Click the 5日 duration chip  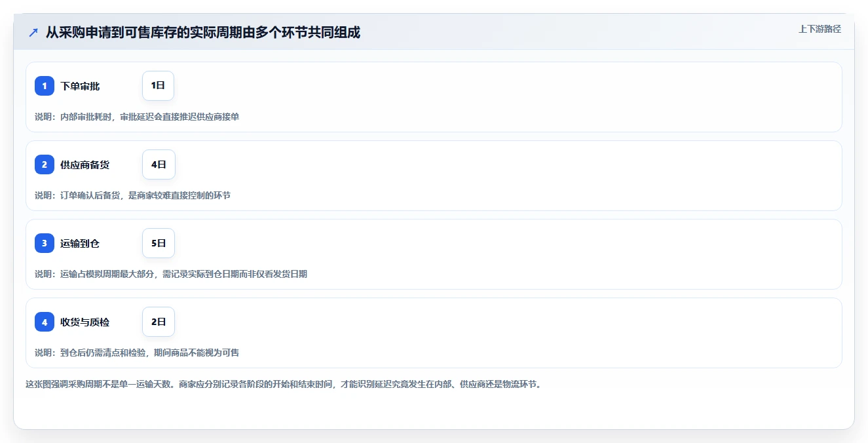point(159,243)
